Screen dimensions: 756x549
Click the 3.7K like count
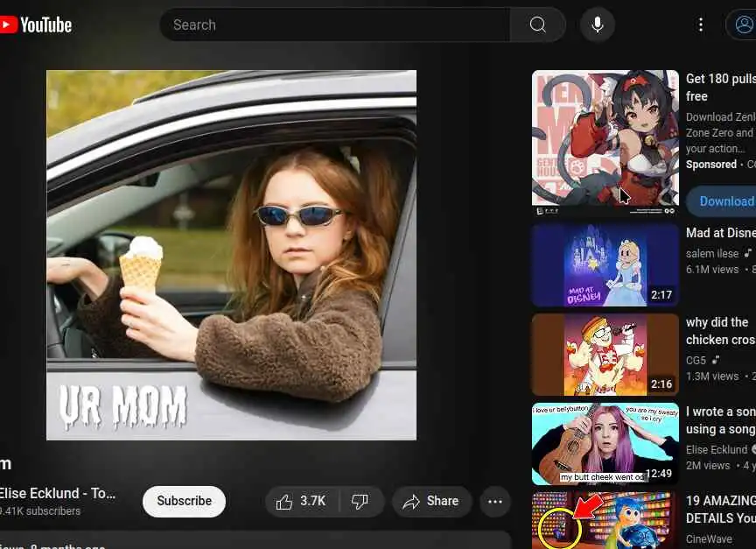tap(313, 501)
